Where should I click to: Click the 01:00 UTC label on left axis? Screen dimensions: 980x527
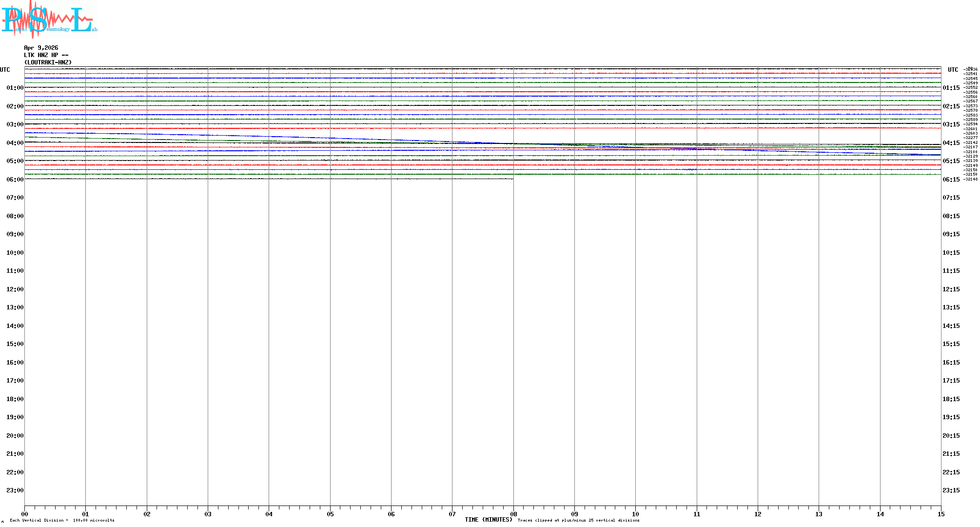[x=15, y=88]
